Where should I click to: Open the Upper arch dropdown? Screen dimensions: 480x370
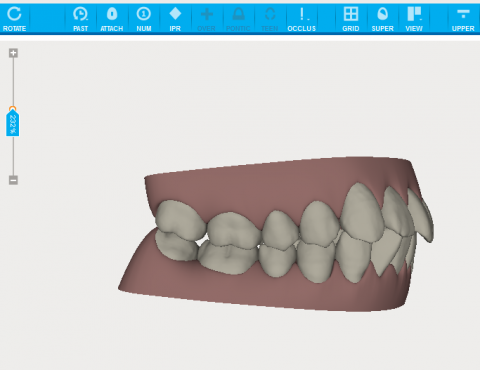pos(463,19)
